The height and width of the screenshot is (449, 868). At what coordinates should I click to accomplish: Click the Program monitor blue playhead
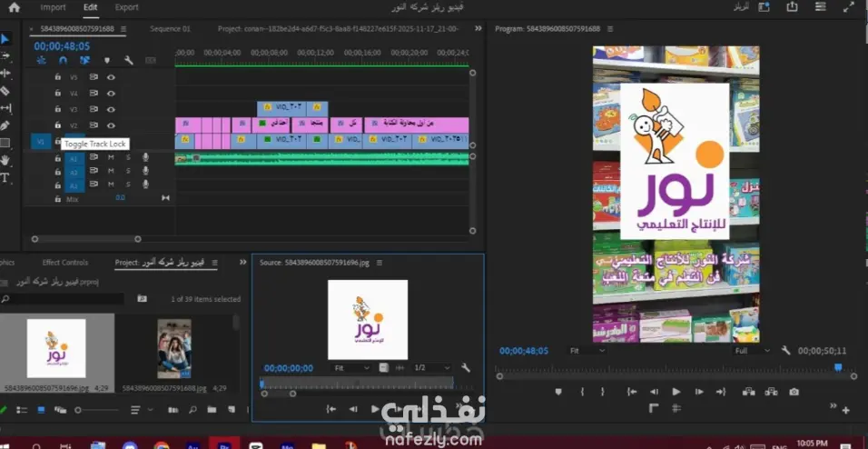click(x=838, y=367)
